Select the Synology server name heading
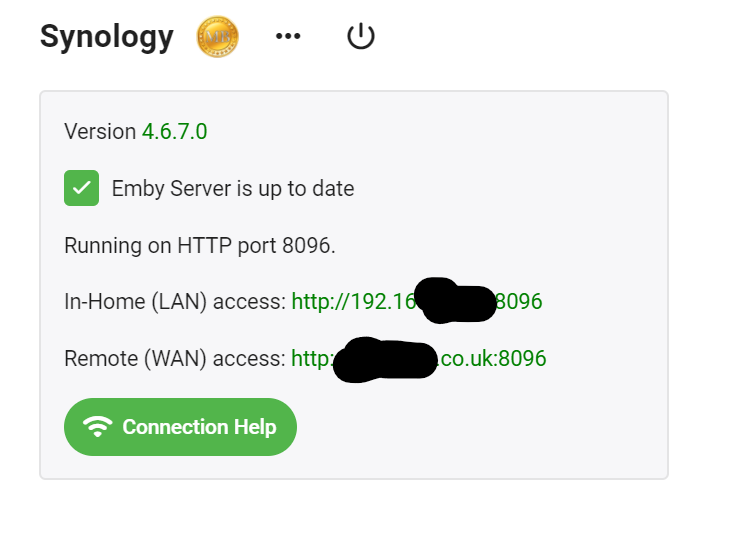This screenshot has width=738, height=547. pos(107,37)
